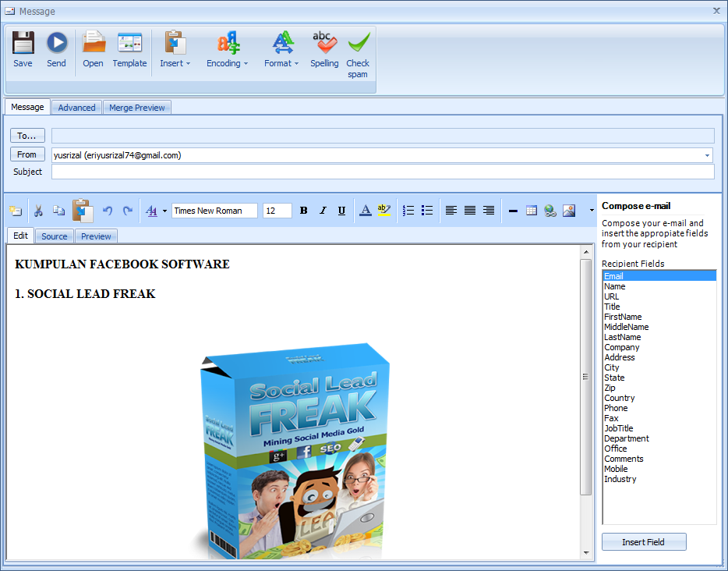Copy selection with the copy icon

(59, 211)
